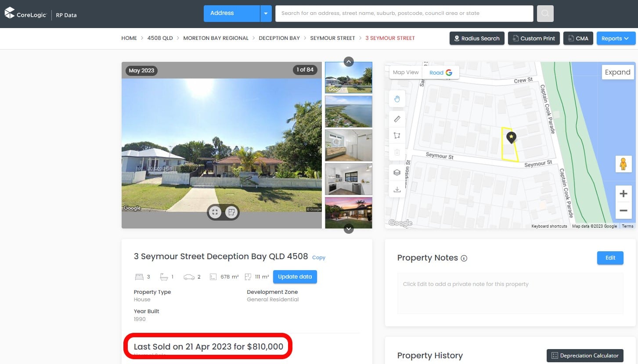Screen dimensions: 638x364
Task: Switch map to Map View
Action: point(406,72)
